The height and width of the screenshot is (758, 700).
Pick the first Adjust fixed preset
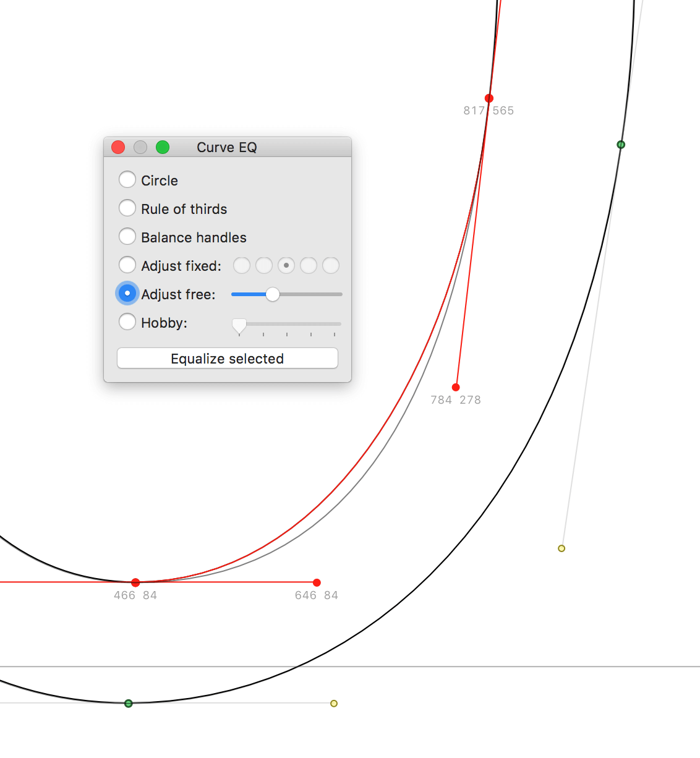[x=242, y=265]
